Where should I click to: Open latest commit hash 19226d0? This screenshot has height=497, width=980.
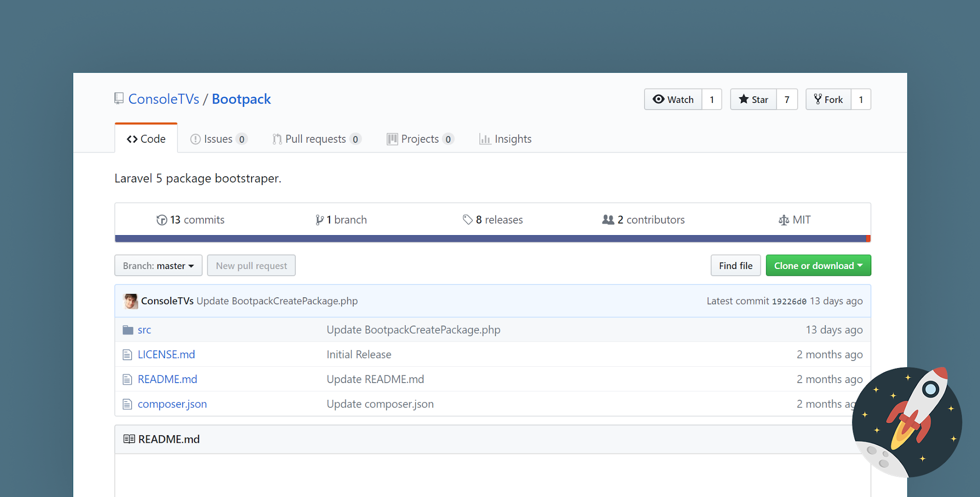click(789, 302)
